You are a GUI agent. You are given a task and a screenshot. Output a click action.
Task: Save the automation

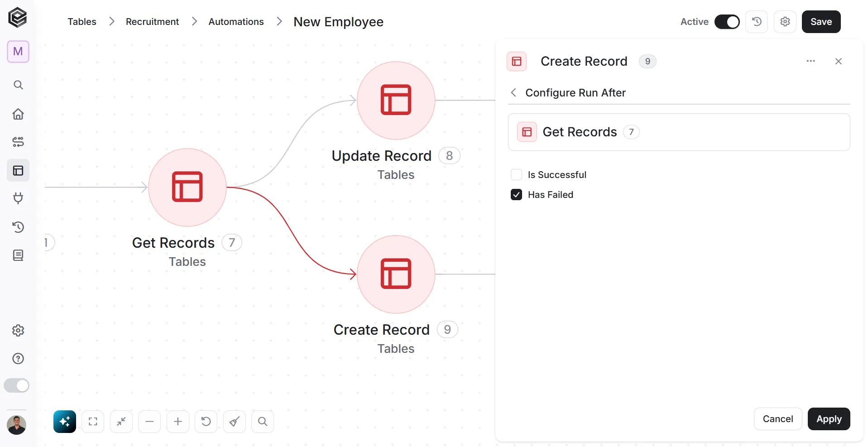[821, 22]
